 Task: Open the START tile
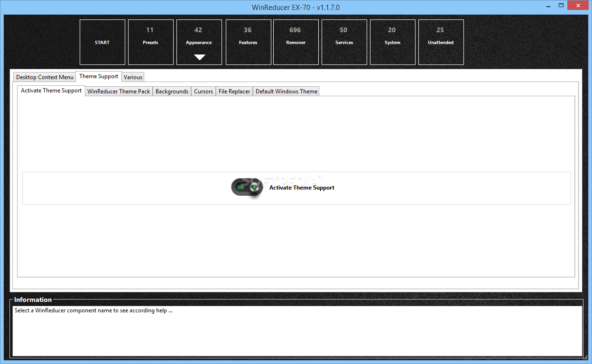coord(102,42)
